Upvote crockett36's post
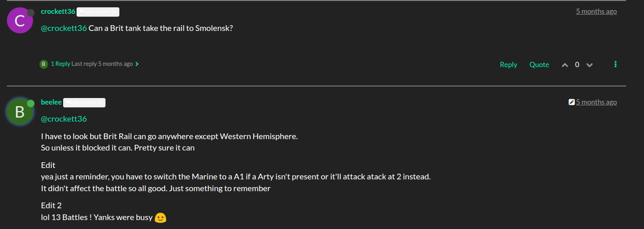The width and height of the screenshot is (644, 229). tap(565, 65)
